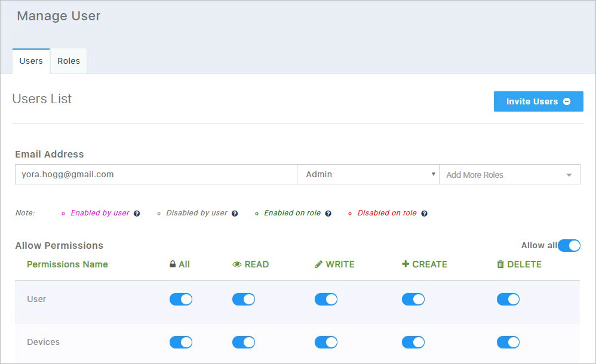
Task: Expand the Add More Roles dropdown
Action: pos(510,174)
